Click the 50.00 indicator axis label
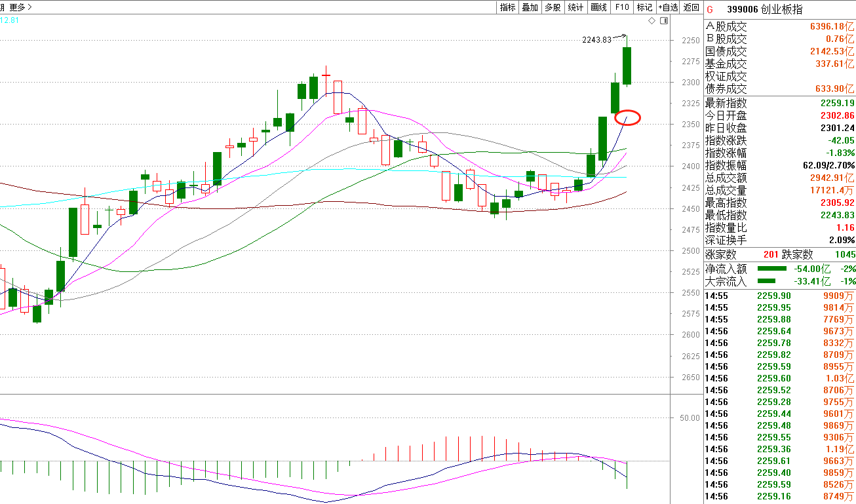Viewport: 856px width, 504px height. pyautogui.click(x=690, y=417)
